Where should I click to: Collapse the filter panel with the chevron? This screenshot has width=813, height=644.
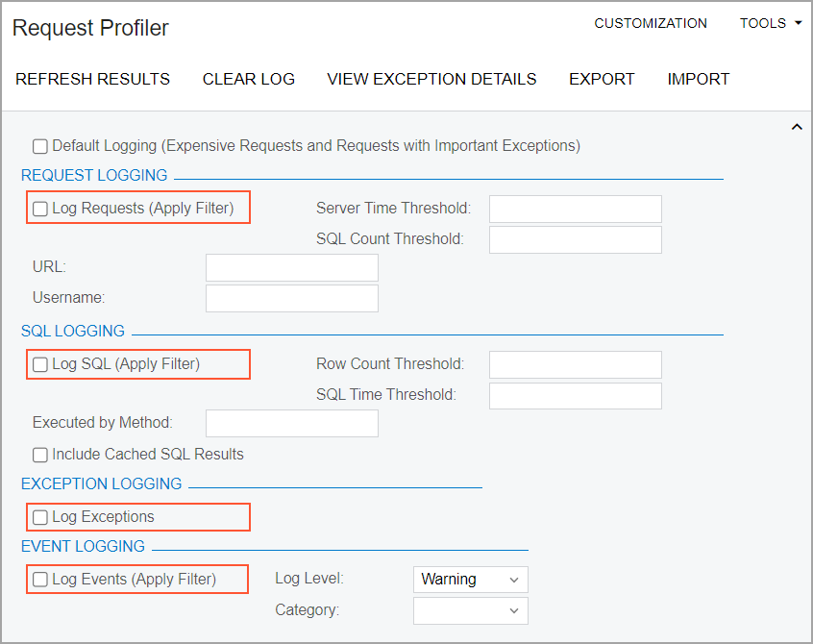click(x=797, y=127)
